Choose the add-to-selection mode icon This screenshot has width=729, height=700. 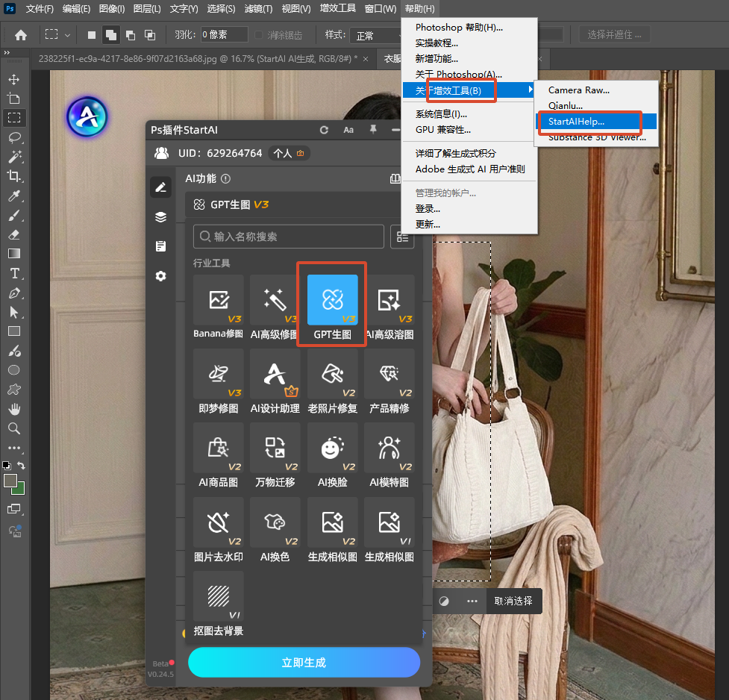coord(111,35)
